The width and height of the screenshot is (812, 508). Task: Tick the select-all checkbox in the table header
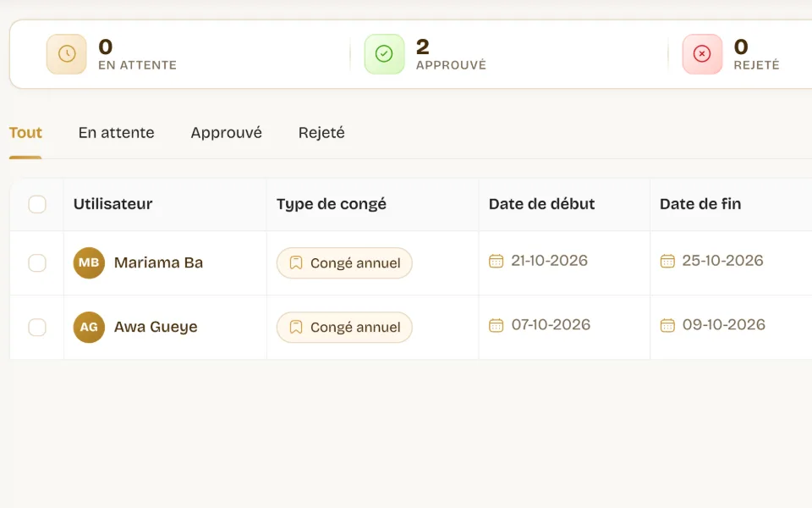click(x=37, y=204)
